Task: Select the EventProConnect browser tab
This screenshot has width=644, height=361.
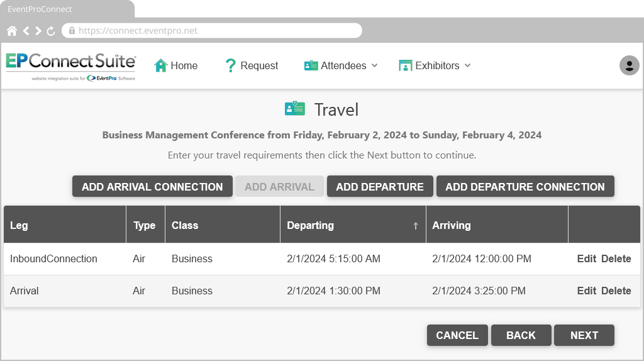Action: pos(67,9)
